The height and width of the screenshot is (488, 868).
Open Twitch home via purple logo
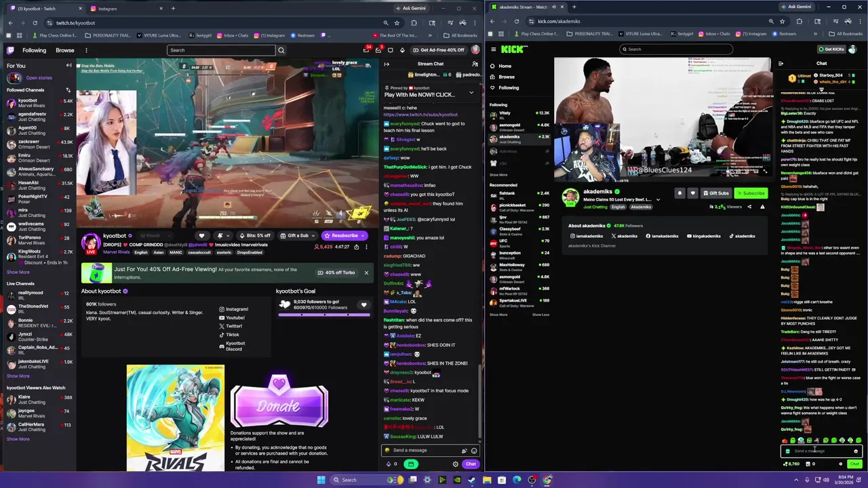pos(10,50)
